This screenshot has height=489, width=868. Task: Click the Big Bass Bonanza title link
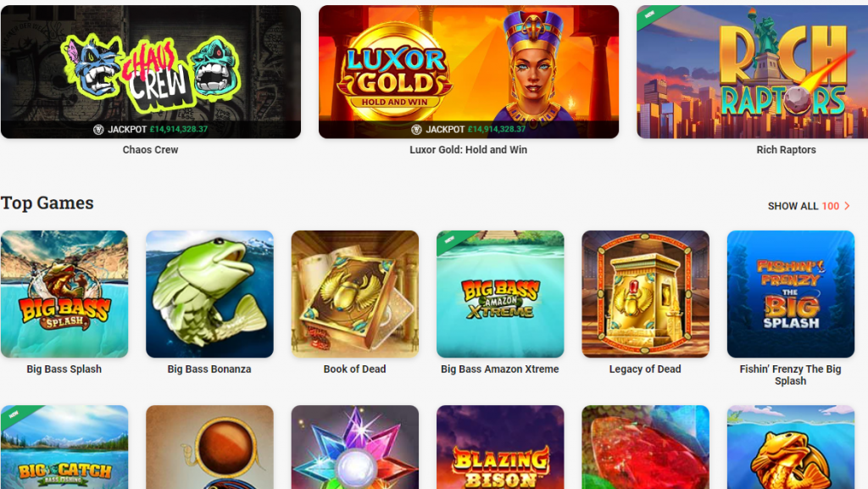pyautogui.click(x=209, y=369)
